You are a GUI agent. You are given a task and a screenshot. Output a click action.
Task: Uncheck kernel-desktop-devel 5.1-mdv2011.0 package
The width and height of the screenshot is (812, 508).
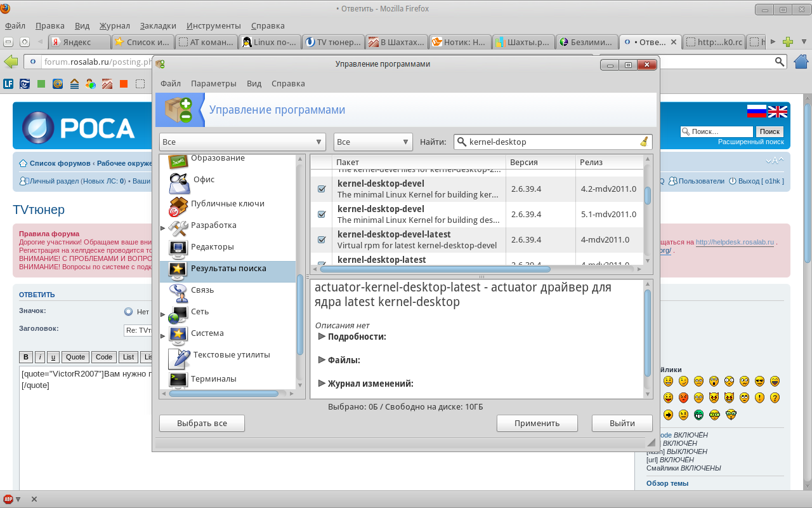(322, 214)
